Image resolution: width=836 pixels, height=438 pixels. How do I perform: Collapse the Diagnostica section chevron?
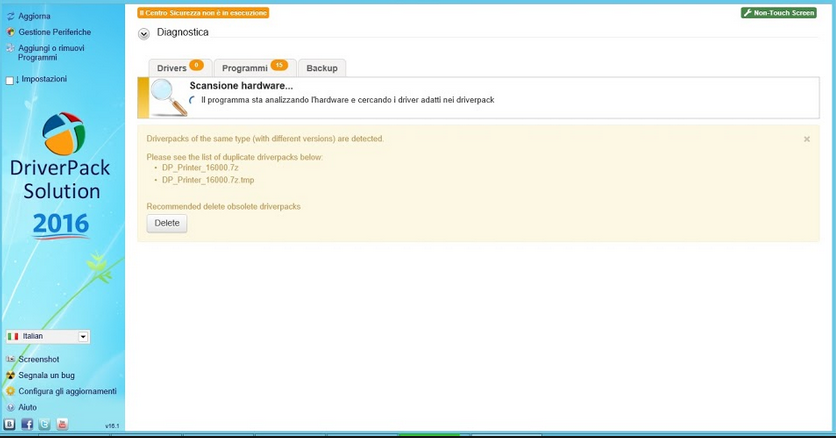pyautogui.click(x=144, y=34)
